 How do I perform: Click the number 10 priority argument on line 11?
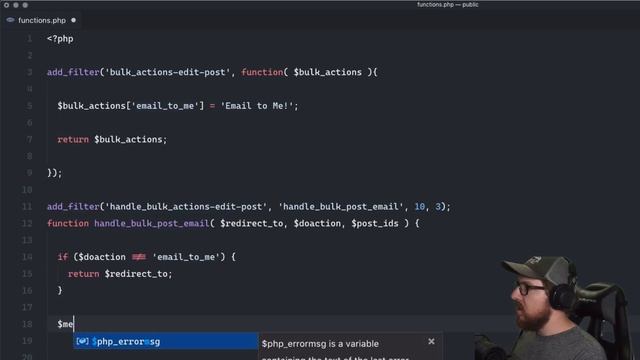(x=420, y=207)
